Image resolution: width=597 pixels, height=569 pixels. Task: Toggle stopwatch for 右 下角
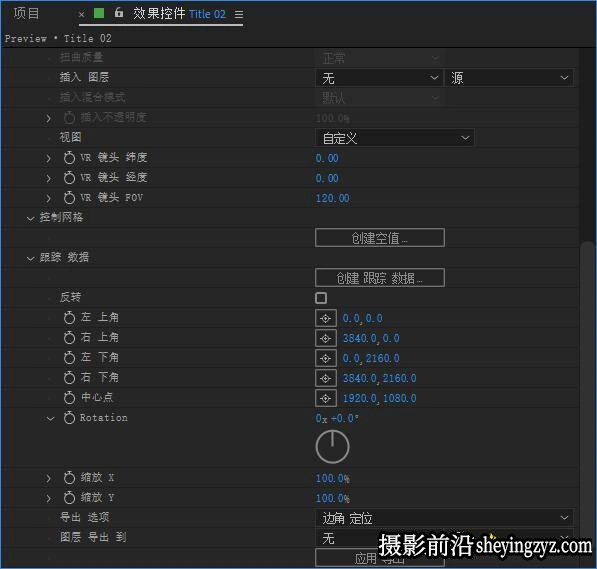[69, 377]
